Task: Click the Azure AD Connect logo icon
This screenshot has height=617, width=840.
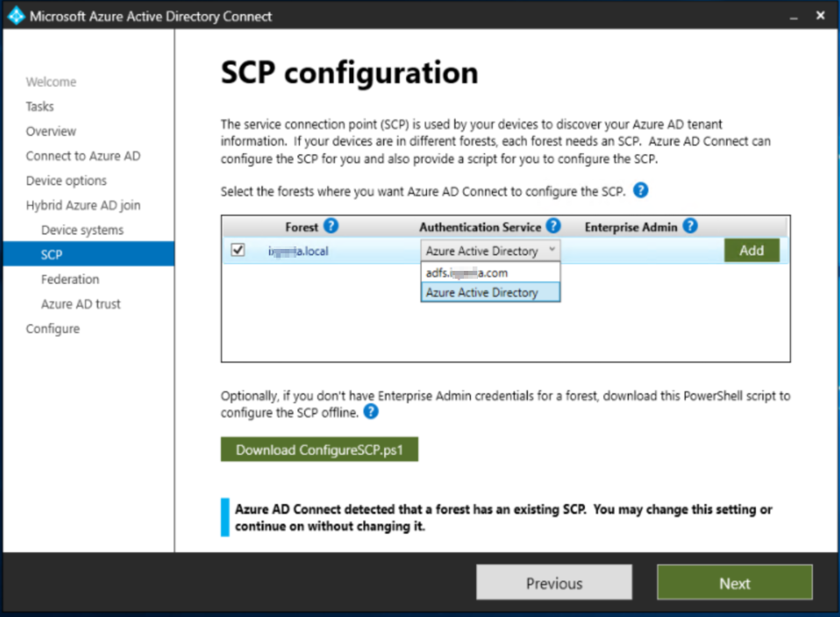Action: point(16,16)
